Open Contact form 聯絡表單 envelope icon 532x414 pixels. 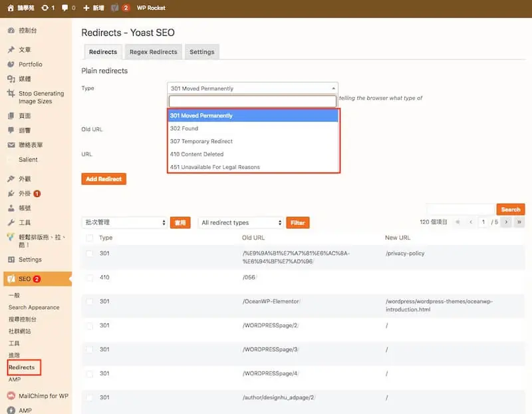pyautogui.click(x=11, y=145)
